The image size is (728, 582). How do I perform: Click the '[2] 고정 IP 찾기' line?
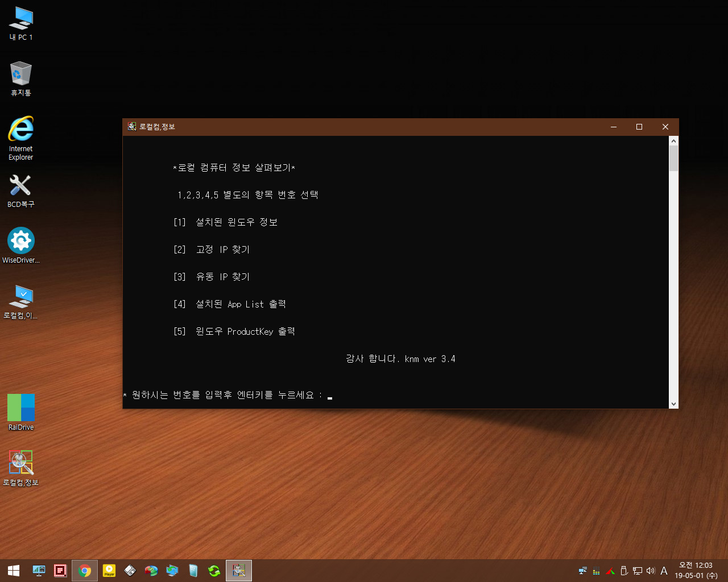pyautogui.click(x=212, y=250)
